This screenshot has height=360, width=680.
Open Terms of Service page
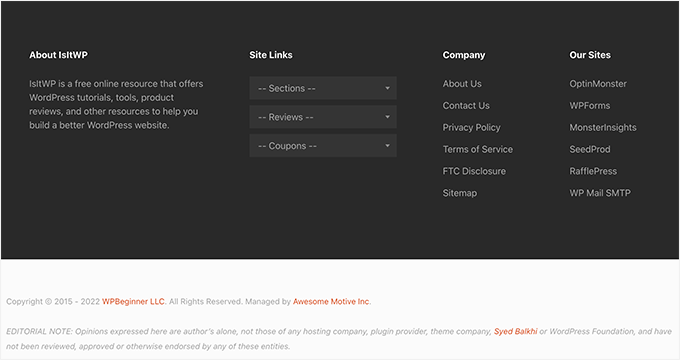point(477,149)
